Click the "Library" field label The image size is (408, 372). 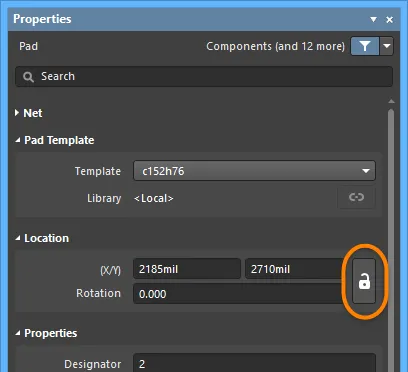(104, 198)
